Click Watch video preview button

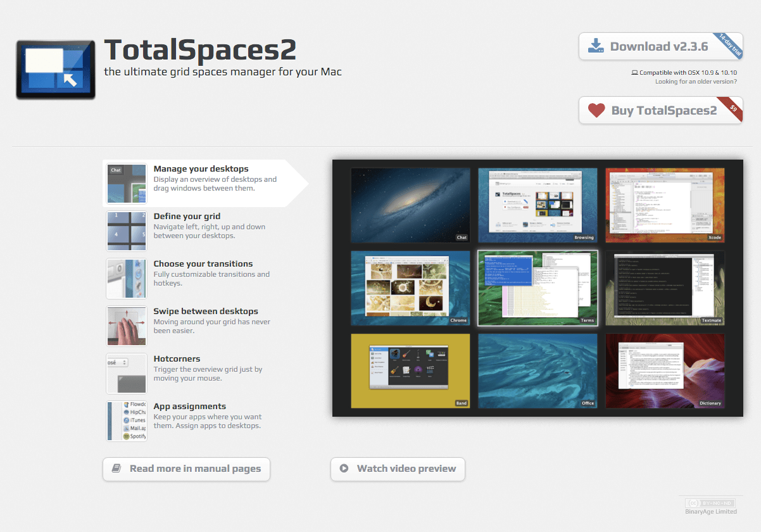398,469
